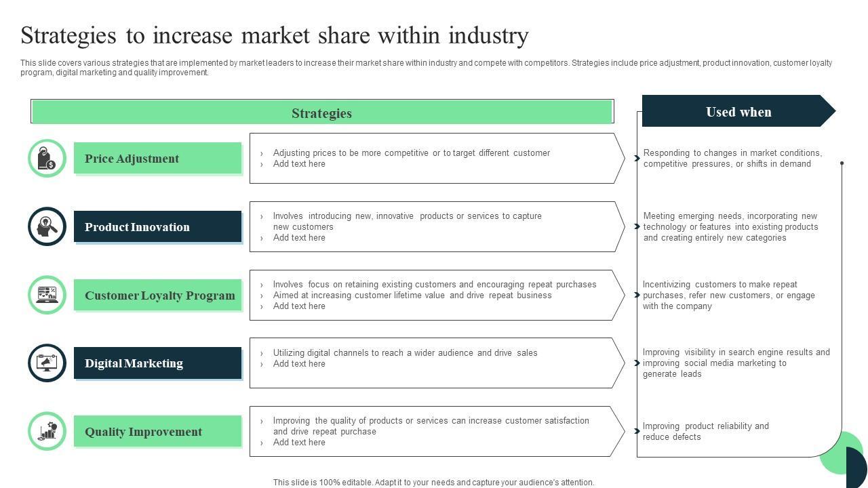The height and width of the screenshot is (488, 868).
Task: Click the price tag icon
Action: point(47,159)
